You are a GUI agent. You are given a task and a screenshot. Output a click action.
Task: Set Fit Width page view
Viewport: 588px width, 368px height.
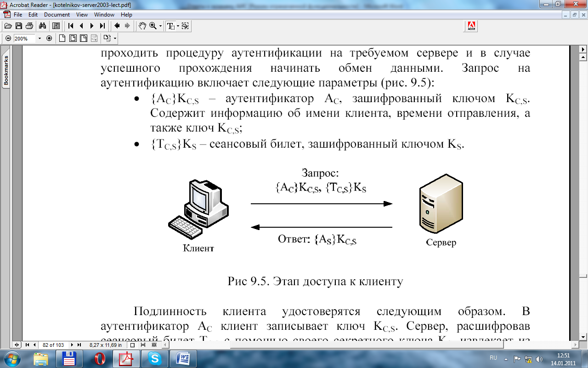[x=83, y=39]
